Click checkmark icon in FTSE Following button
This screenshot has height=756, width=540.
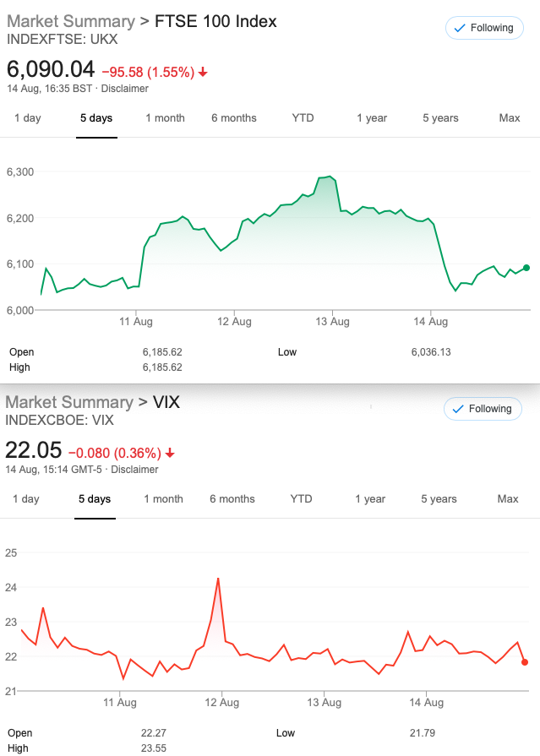(x=460, y=28)
